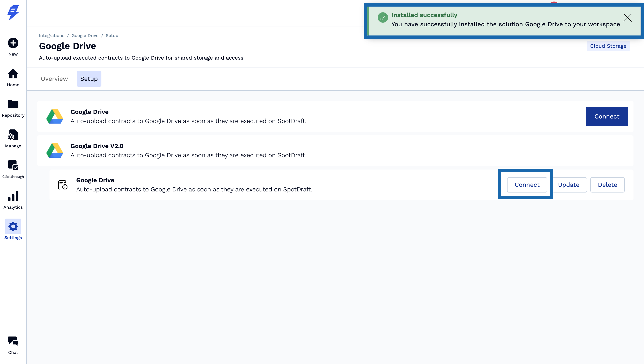Viewport: 644px width, 364px height.
Task: Open the New plus icon
Action: pos(13,43)
